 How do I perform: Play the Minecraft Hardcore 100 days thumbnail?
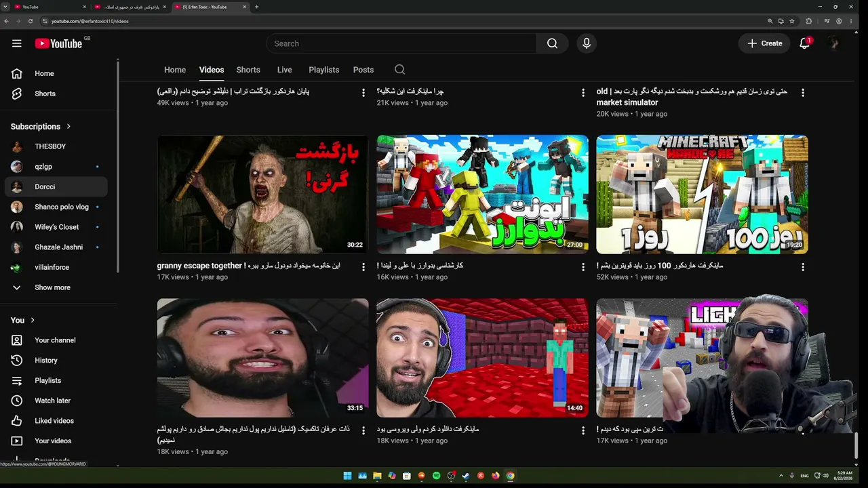pos(702,195)
